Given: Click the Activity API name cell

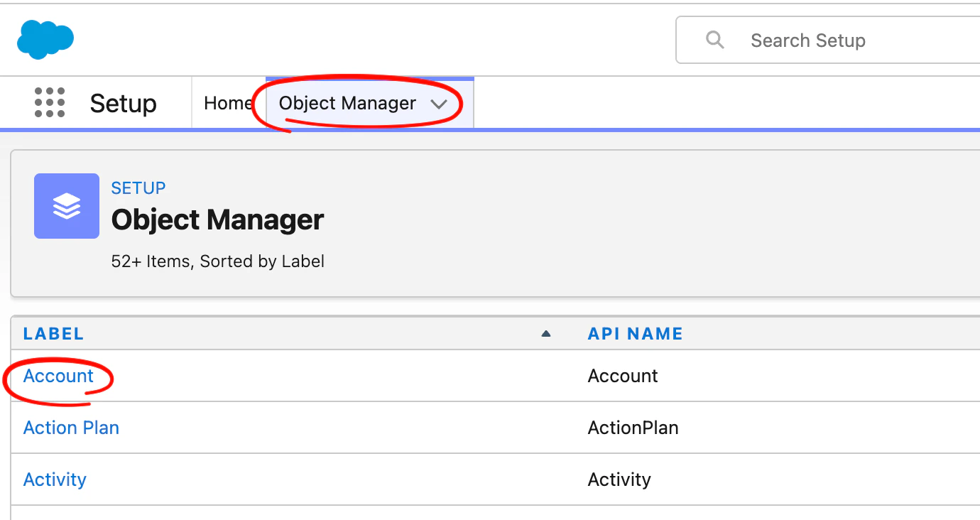Looking at the screenshot, I should coord(619,480).
